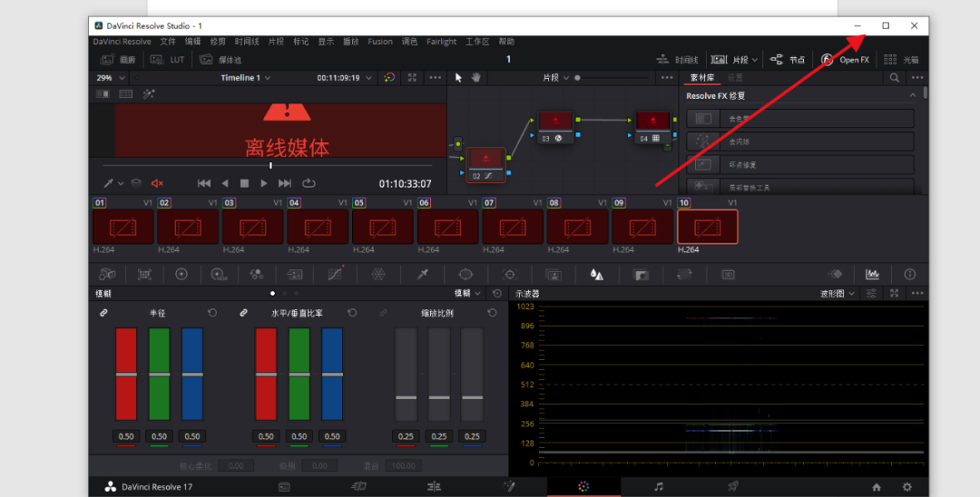Play in reverse button
980x497 pixels.
(x=225, y=183)
